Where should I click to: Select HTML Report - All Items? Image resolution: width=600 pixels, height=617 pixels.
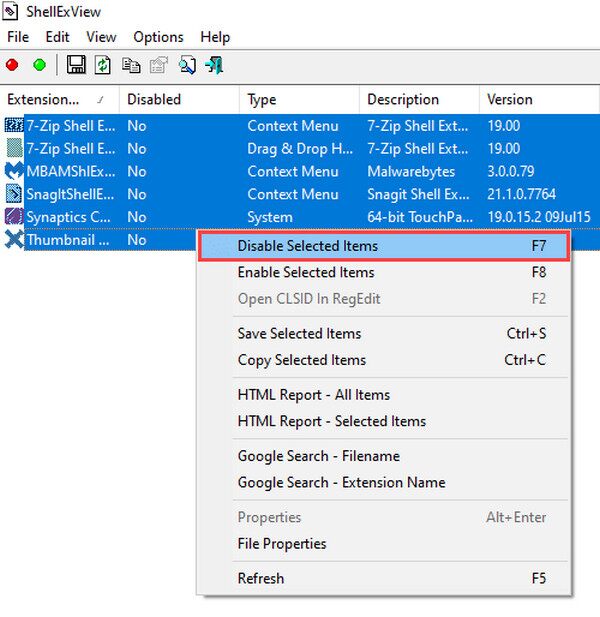[x=384, y=395]
